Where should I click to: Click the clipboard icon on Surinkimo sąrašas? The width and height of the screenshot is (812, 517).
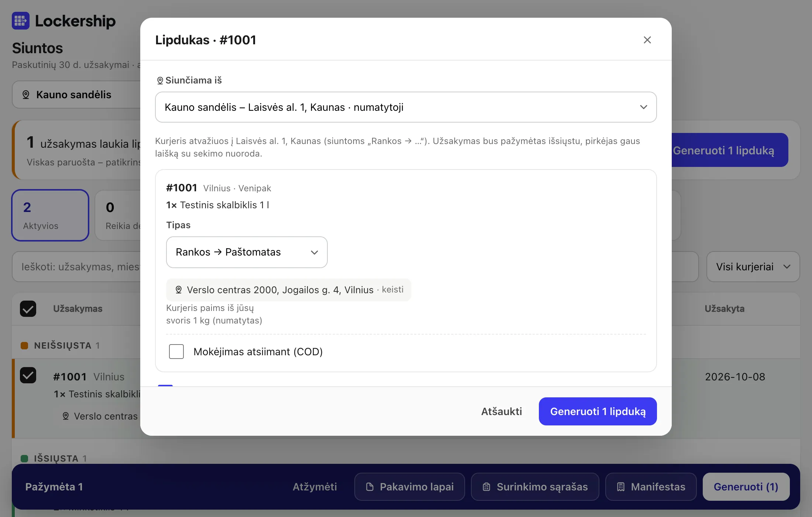486,487
